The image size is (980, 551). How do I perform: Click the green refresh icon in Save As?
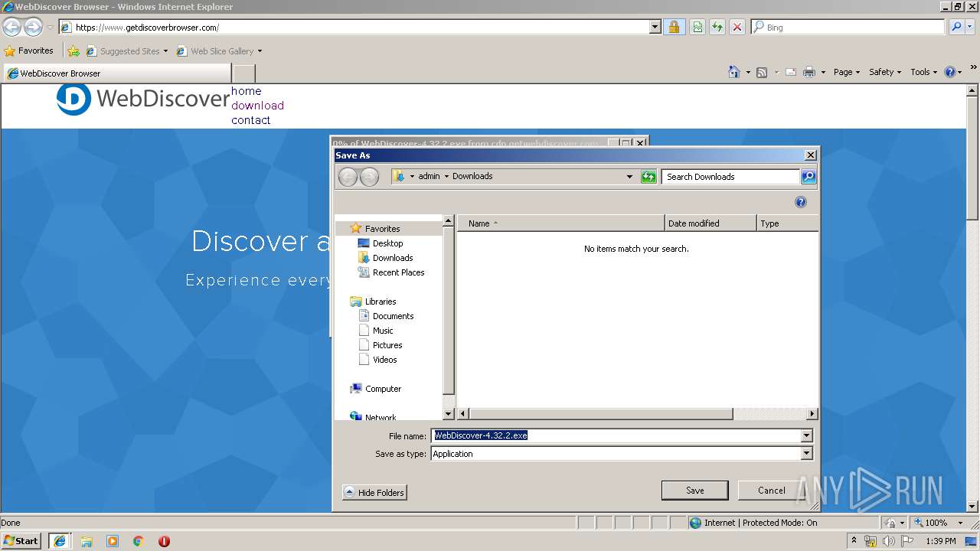648,177
